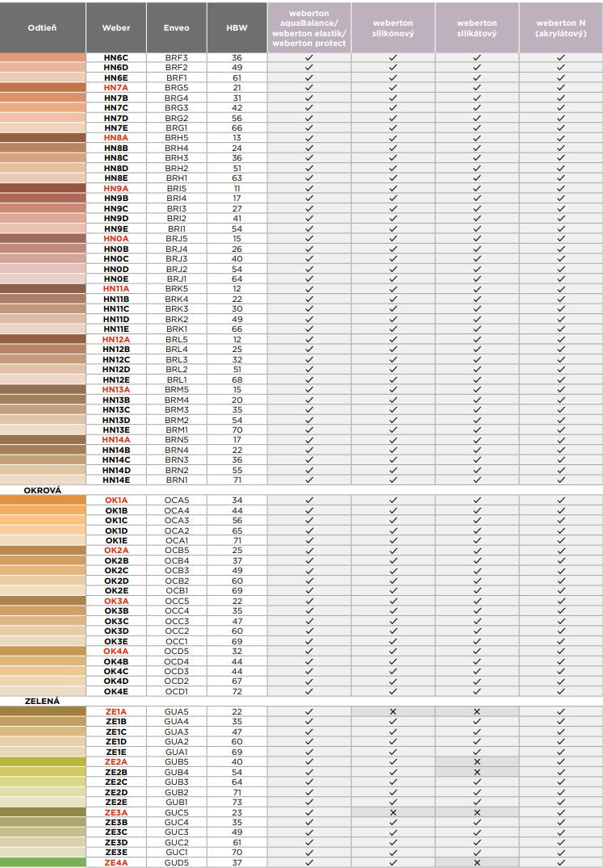Select Enveo code GUD5
This screenshot has height=868, width=603.
point(177,862)
